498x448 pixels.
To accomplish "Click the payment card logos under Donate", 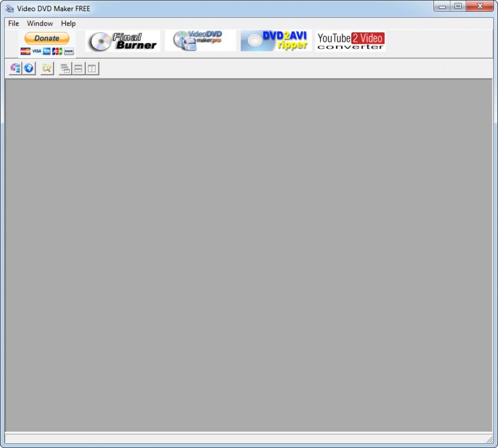I will 47,51.
